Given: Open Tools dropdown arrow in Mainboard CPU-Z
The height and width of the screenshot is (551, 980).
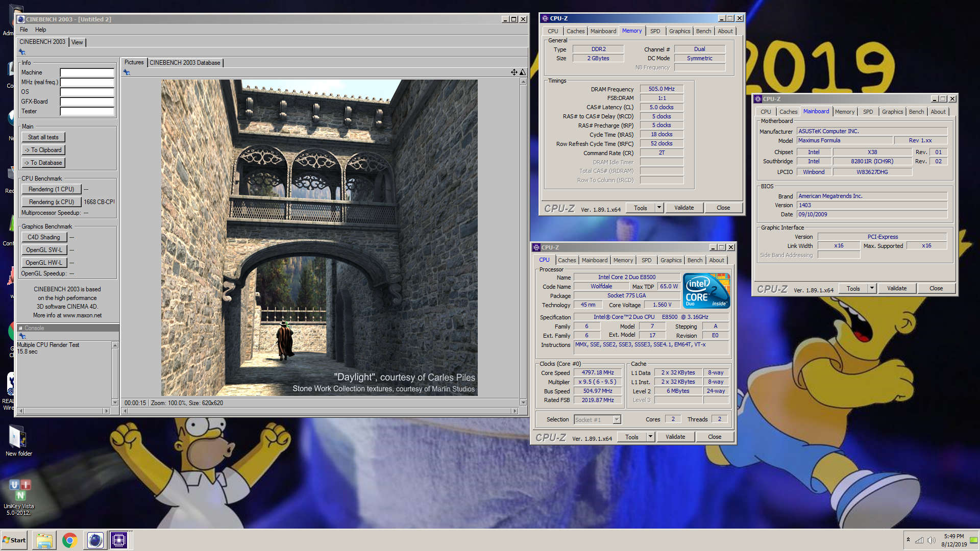Looking at the screenshot, I should (x=872, y=288).
